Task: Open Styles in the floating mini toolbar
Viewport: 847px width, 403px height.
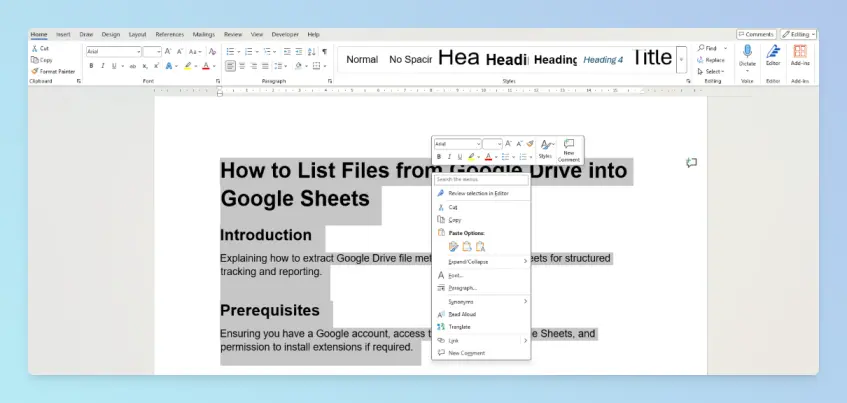Action: coord(546,150)
